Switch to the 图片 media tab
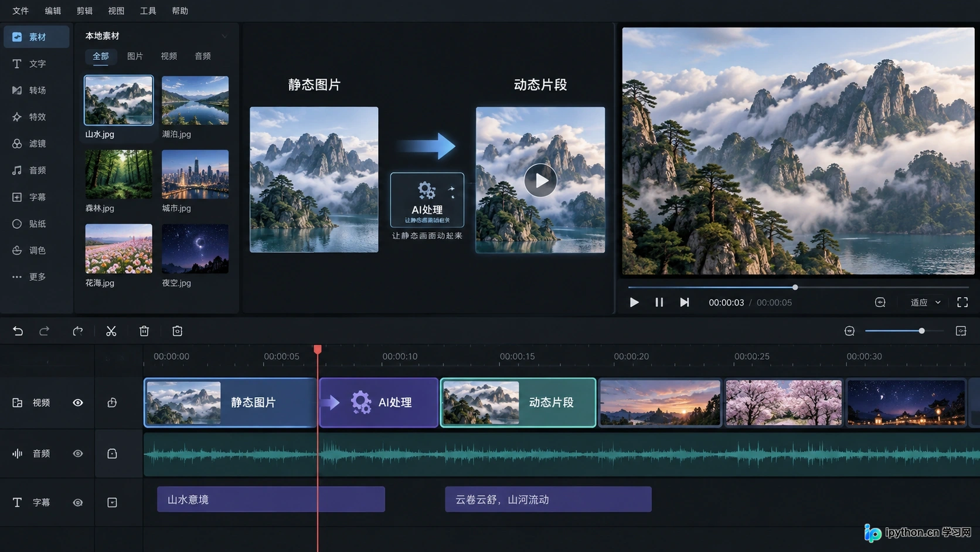 (x=135, y=56)
